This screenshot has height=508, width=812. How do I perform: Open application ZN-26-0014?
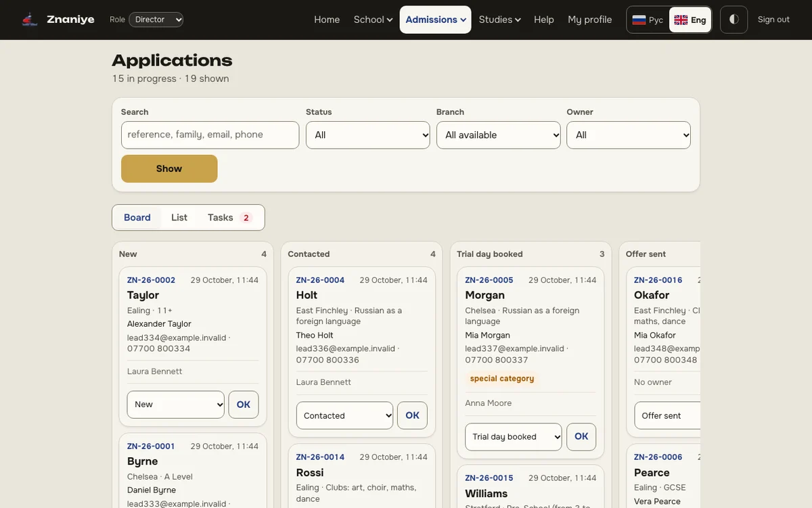pyautogui.click(x=320, y=457)
